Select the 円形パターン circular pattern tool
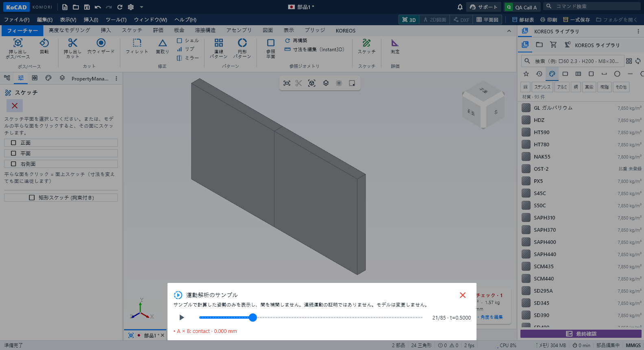Image resolution: width=644 pixels, height=350 pixels. click(x=242, y=48)
